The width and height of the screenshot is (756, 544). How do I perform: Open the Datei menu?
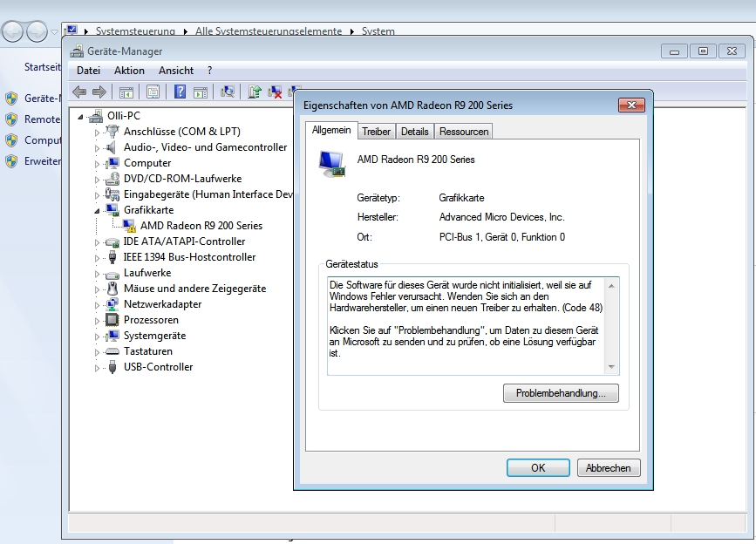click(x=88, y=71)
